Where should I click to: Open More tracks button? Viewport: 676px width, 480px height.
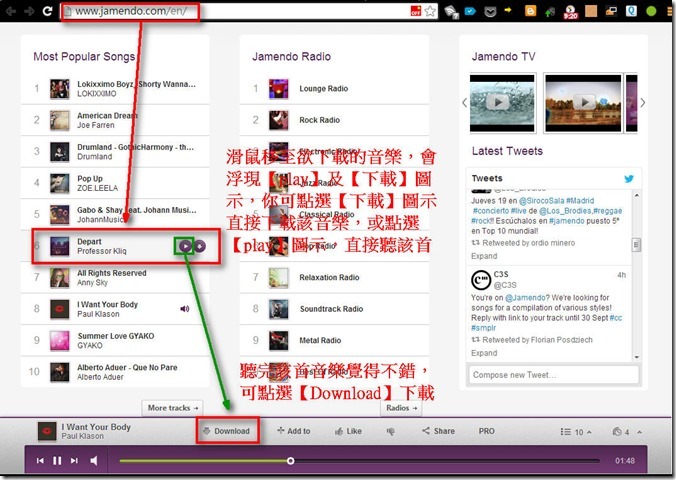pos(172,408)
